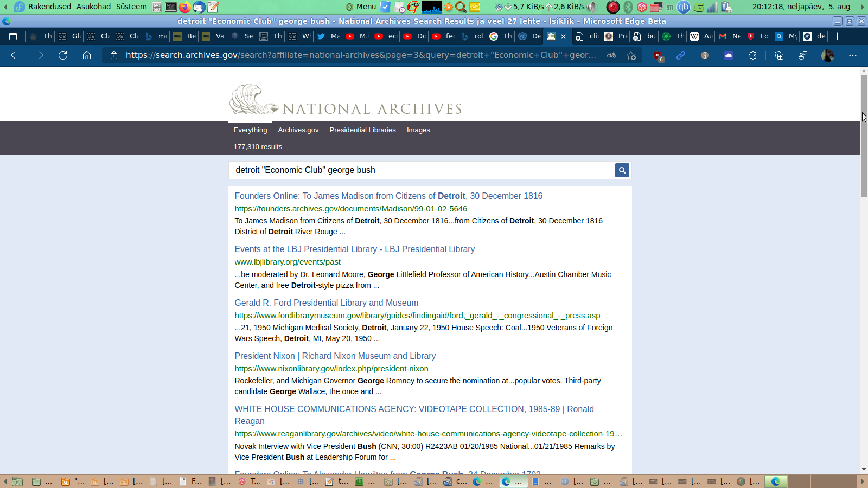Close the active National Archives tab
Viewport: 868px width, 488px height.
[x=563, y=36]
